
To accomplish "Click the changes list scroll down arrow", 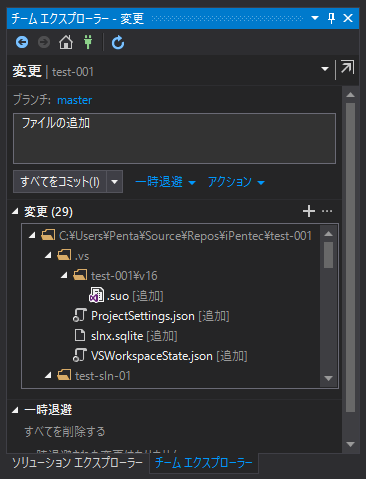I will (329, 378).
